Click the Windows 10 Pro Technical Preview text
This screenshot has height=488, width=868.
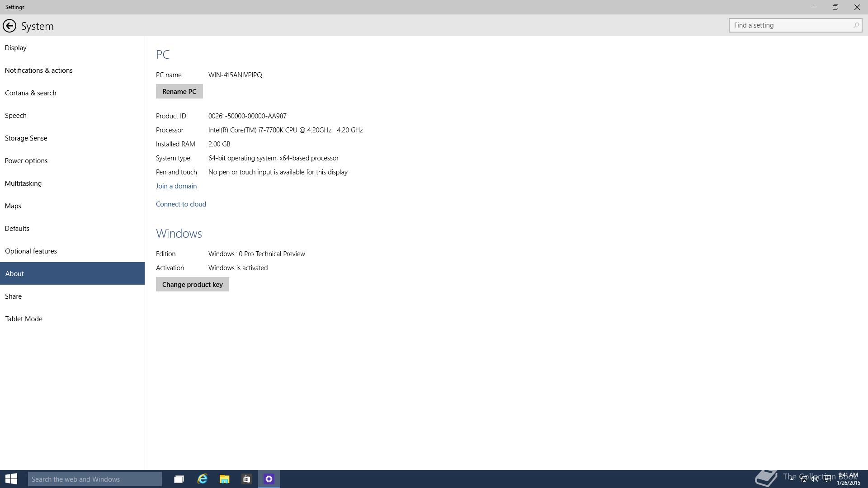pos(257,253)
